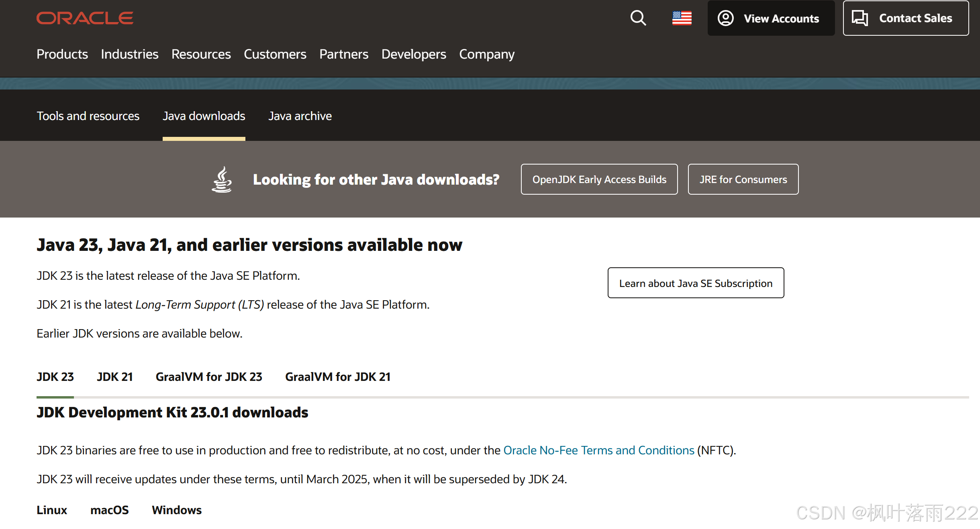Click JRE for Consumers button
The image size is (980, 529).
coord(743,179)
